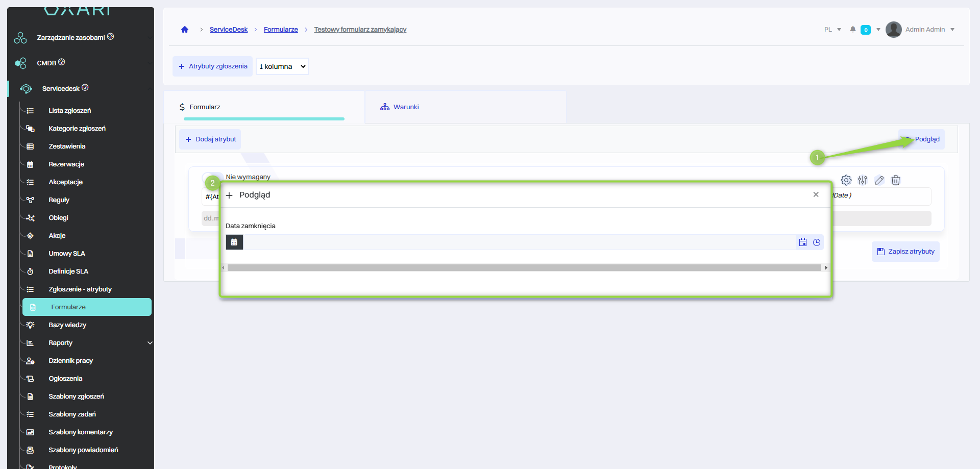This screenshot has height=469, width=980.
Task: Click the notification bell icon
Action: pos(852,30)
